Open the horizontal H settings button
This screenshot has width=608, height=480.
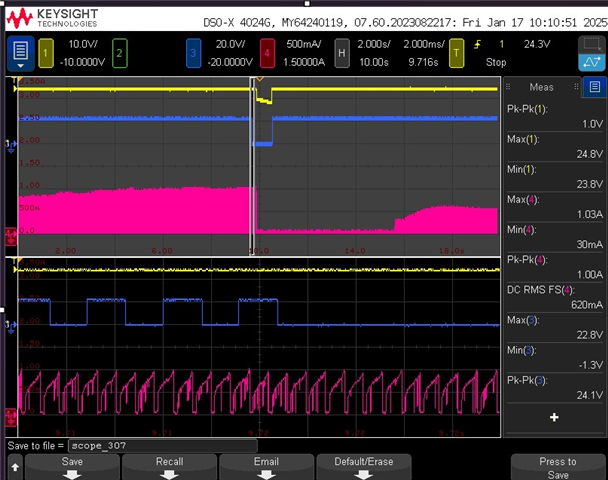(x=342, y=53)
